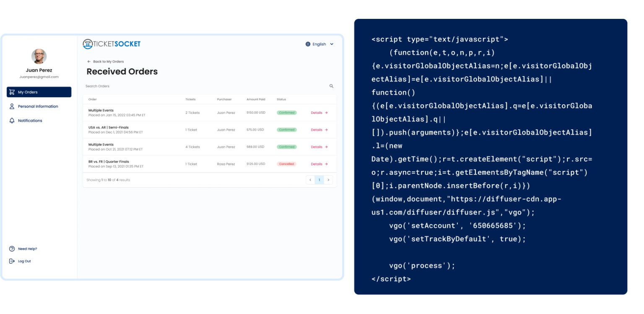644x314 pixels.
Task: Click the My Orders cart icon
Action: [x=12, y=92]
